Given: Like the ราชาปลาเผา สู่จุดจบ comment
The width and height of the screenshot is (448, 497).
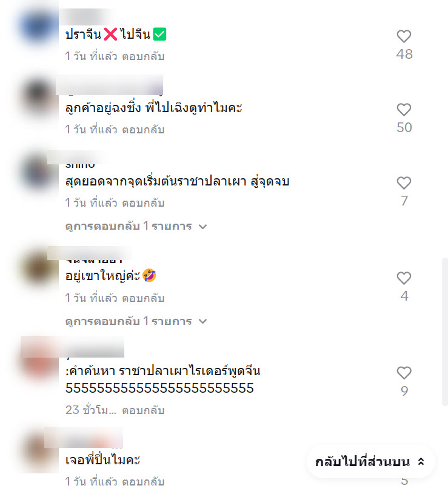Looking at the screenshot, I should [x=404, y=183].
